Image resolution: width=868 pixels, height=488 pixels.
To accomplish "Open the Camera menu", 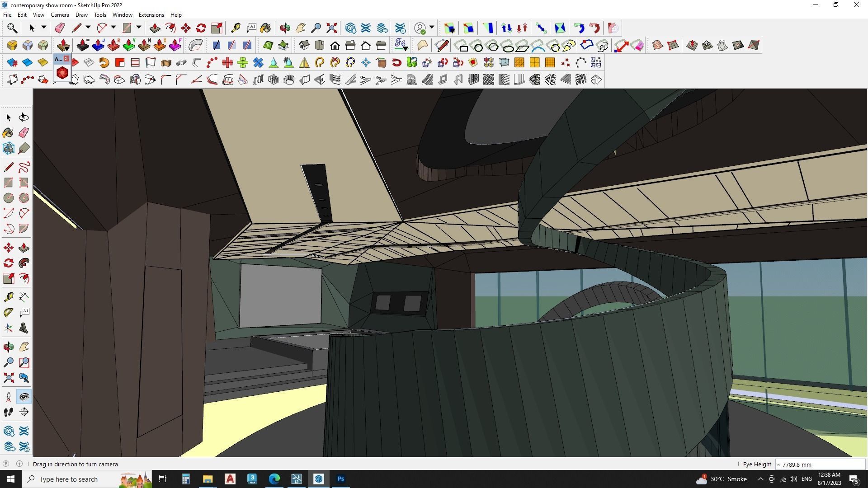I will 60,15.
